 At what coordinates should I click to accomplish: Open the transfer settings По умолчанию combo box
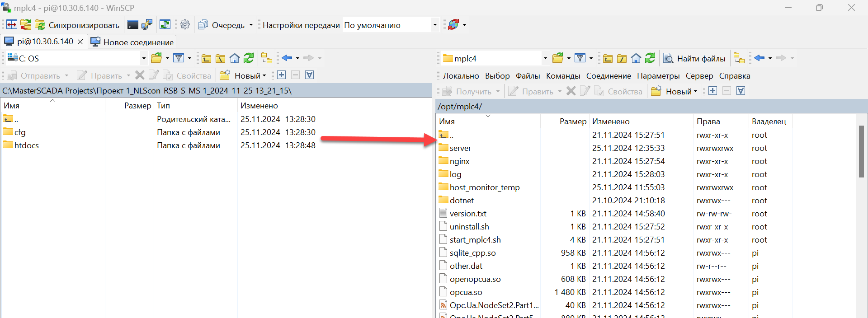pyautogui.click(x=391, y=25)
